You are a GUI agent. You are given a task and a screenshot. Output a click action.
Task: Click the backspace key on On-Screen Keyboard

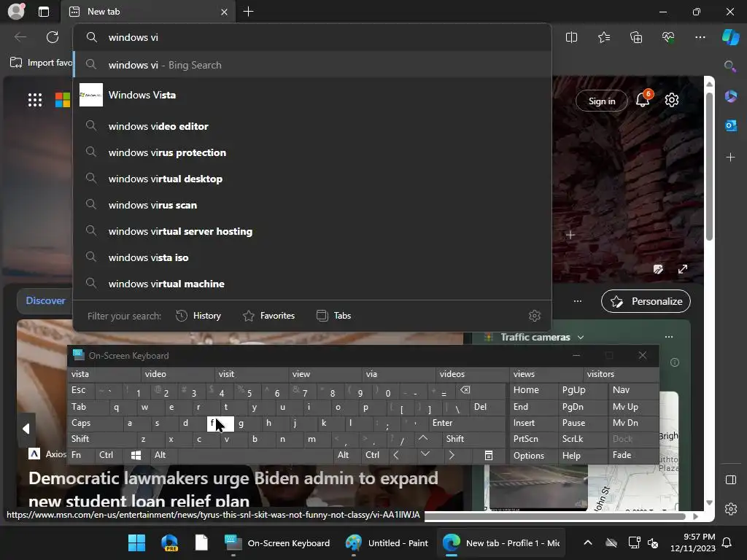pos(465,391)
